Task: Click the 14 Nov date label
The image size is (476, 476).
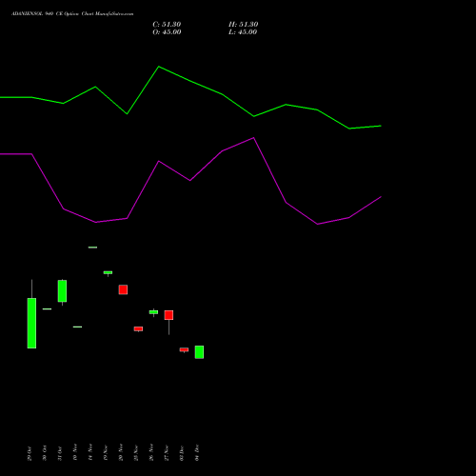Action: click(x=90, y=452)
